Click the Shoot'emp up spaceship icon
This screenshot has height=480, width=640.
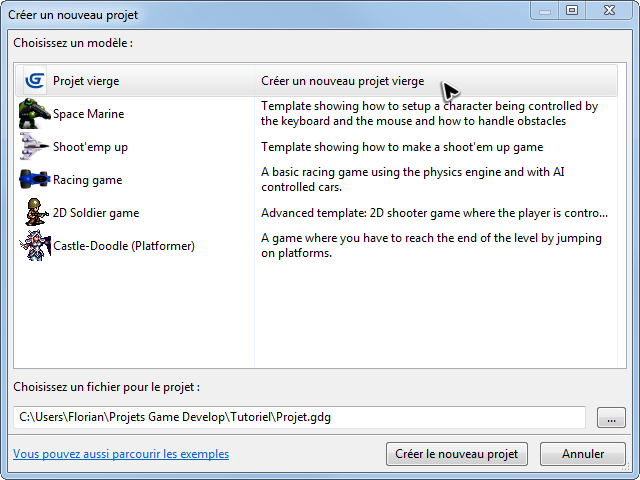click(35, 146)
